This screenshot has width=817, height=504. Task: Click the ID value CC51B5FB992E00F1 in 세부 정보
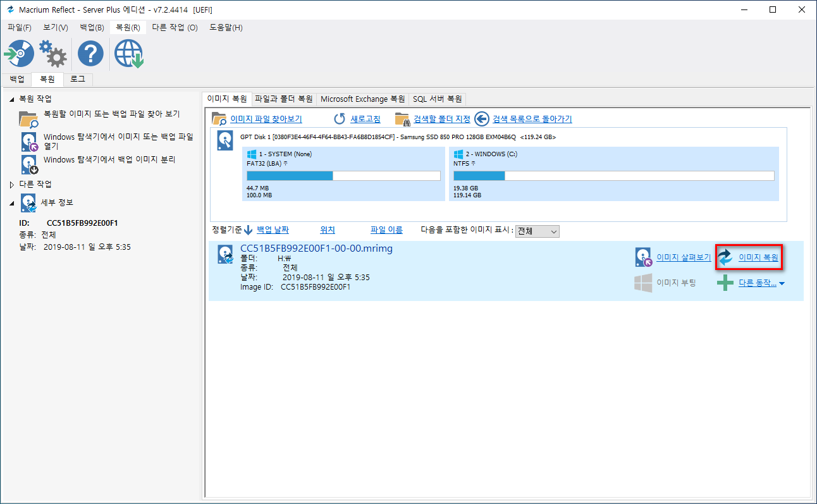point(82,223)
